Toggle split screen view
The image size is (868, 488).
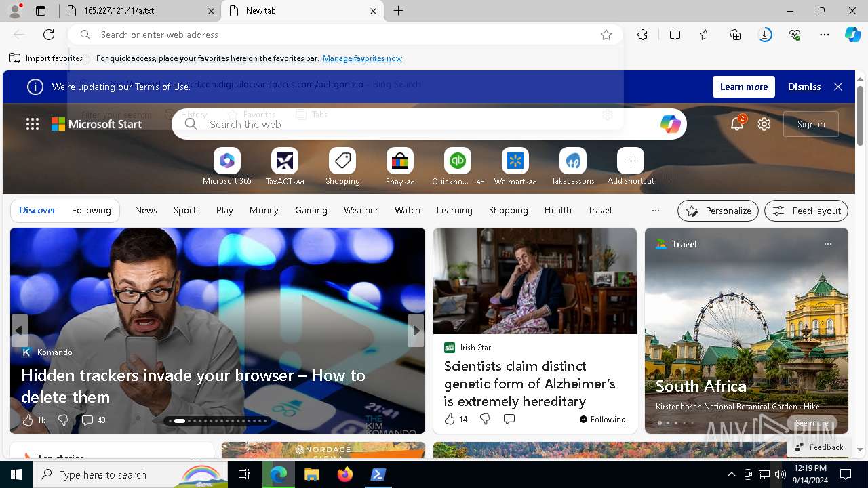(675, 35)
